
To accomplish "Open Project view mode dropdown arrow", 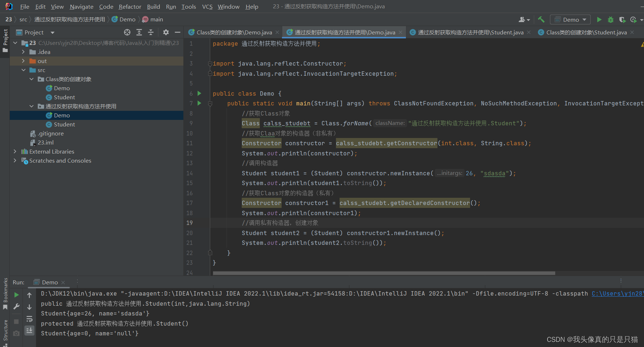I will click(53, 33).
